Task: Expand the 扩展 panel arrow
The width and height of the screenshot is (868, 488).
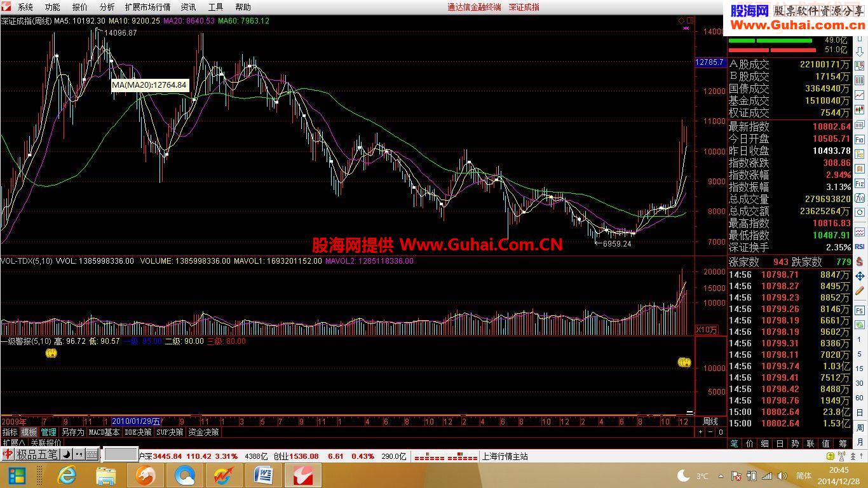Action: pyautogui.click(x=13, y=442)
